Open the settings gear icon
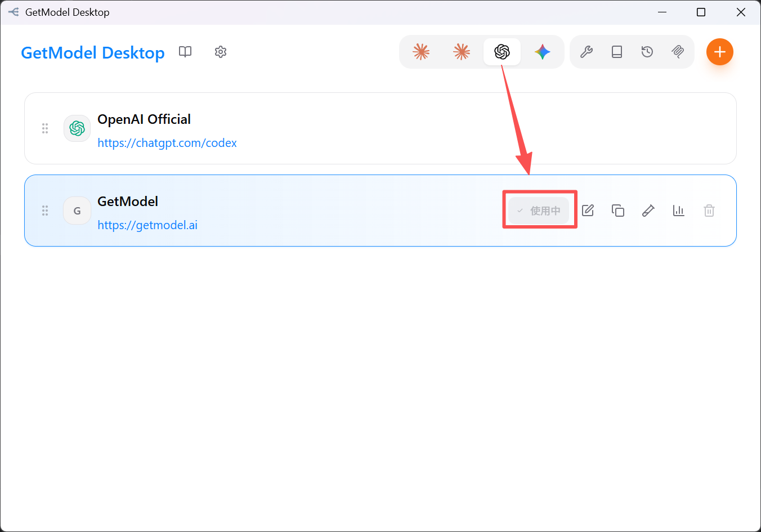The height and width of the screenshot is (532, 761). point(221,52)
